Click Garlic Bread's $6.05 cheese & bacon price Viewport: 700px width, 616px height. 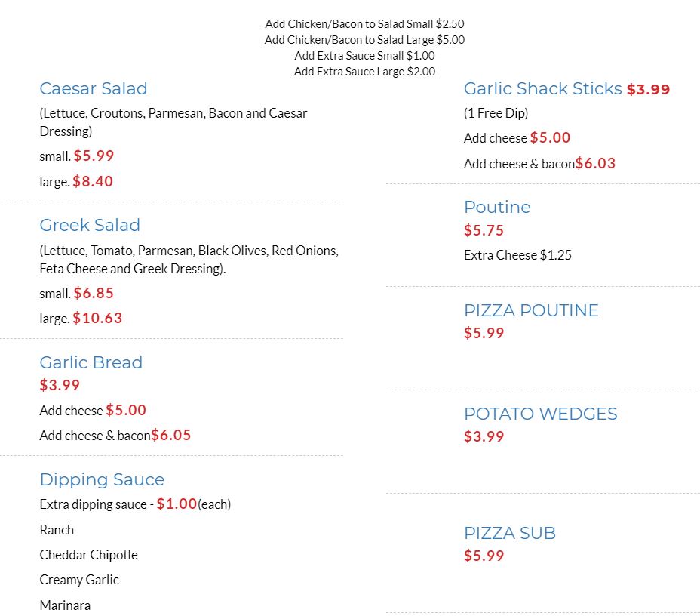[170, 435]
